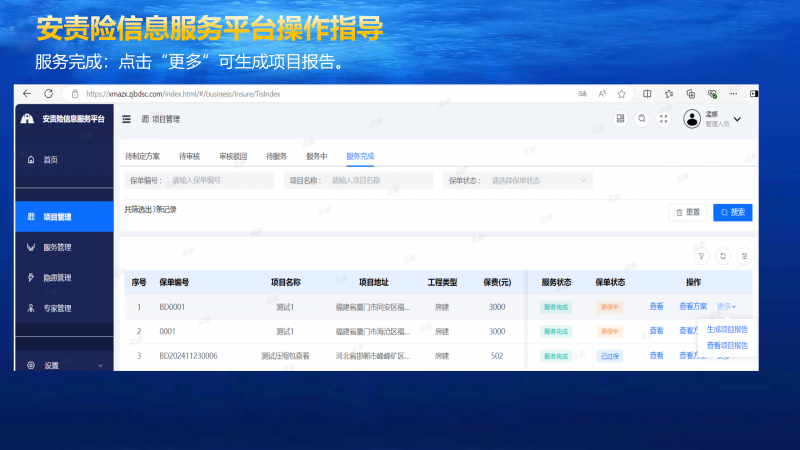This screenshot has height=450, width=800.
Task: Open browser essentials heart icon
Action: (x=712, y=94)
